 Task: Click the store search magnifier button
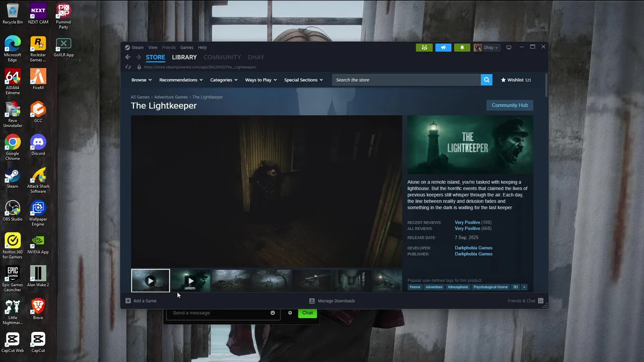click(487, 80)
